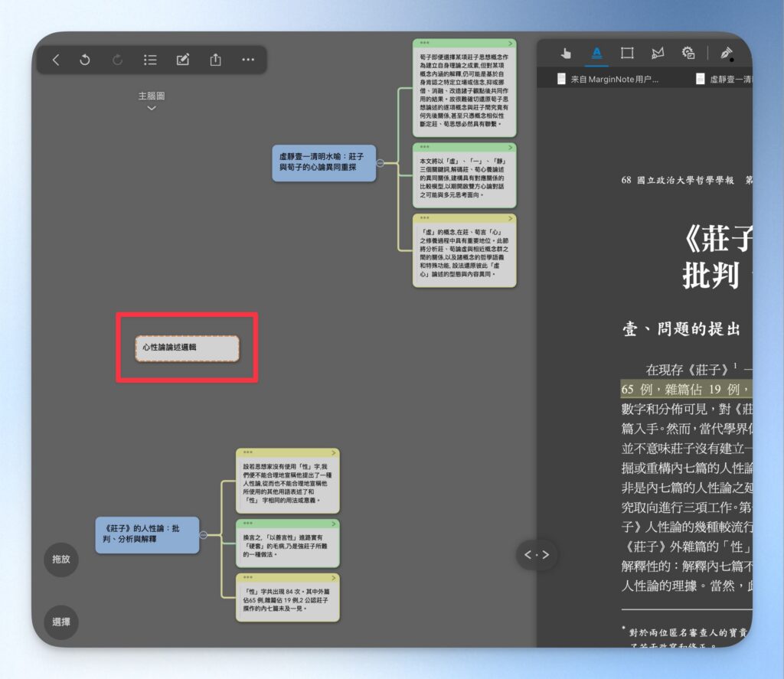Click highlighted text 65 例,雜篇佔 19 例
This screenshot has height=679, width=784.
[686, 389]
